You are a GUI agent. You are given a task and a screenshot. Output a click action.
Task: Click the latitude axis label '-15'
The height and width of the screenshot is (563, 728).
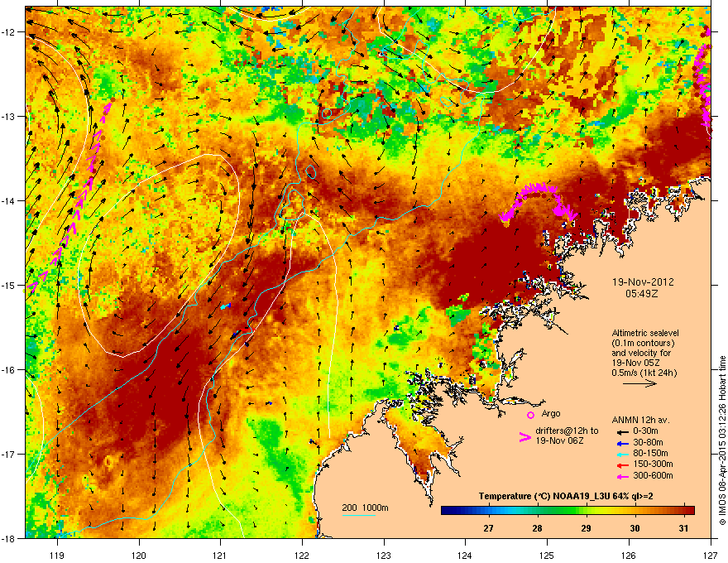coord(8,285)
